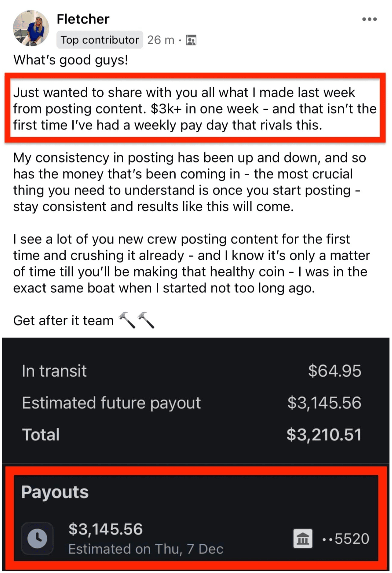Viewport: 392px width, 573px height.
Task: Tap the $64.95 in-transit amount
Action: (334, 371)
